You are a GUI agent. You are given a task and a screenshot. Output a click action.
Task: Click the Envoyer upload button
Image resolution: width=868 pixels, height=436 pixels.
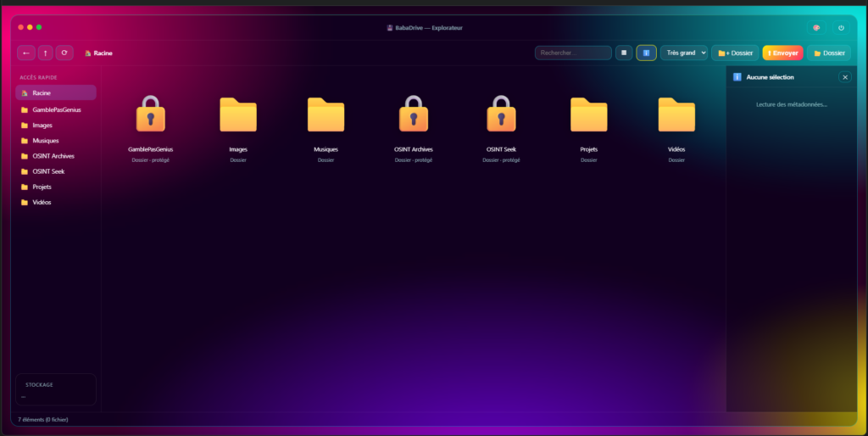pos(782,53)
